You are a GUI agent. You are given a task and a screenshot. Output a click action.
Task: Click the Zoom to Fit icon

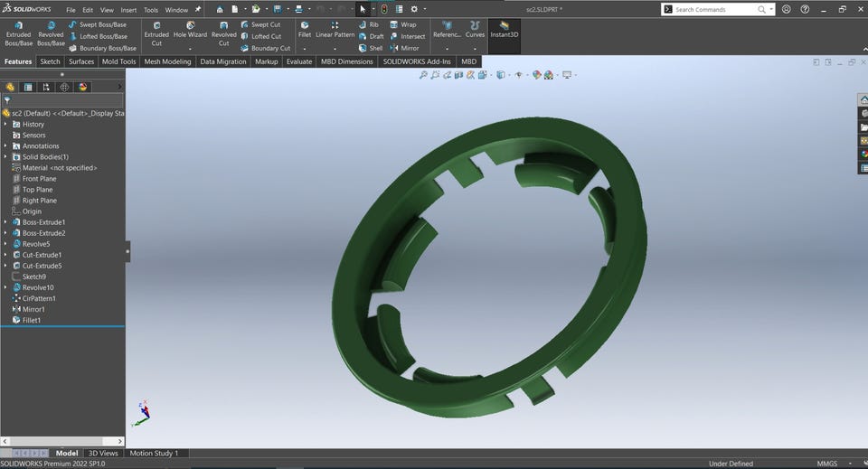point(423,75)
